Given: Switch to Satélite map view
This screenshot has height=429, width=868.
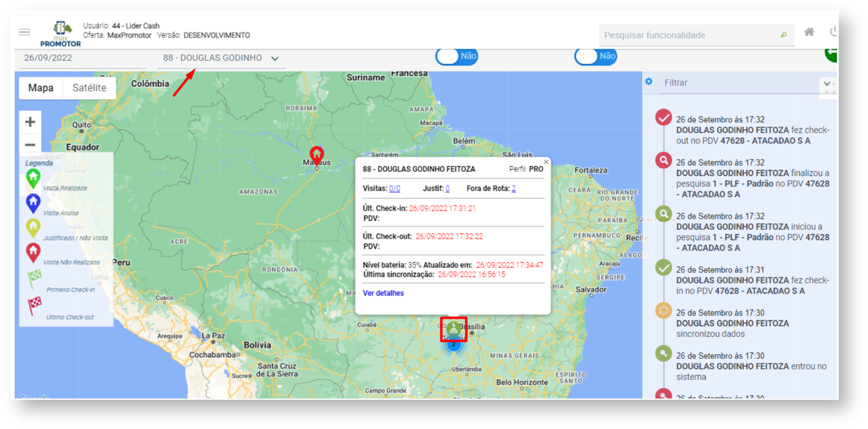Looking at the screenshot, I should coord(90,88).
